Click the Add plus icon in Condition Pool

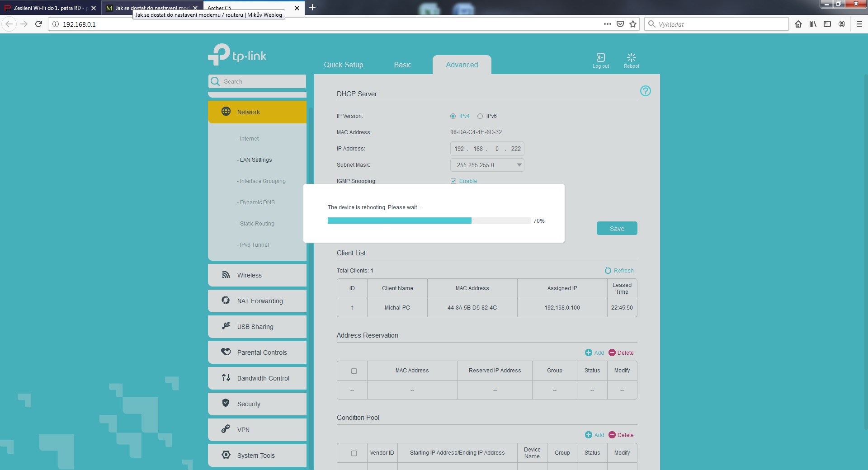[x=589, y=435]
